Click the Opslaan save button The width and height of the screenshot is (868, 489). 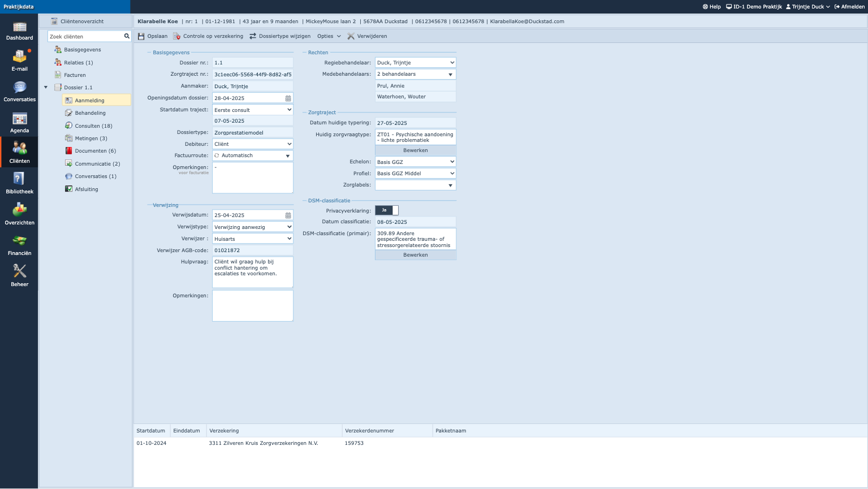[153, 36]
